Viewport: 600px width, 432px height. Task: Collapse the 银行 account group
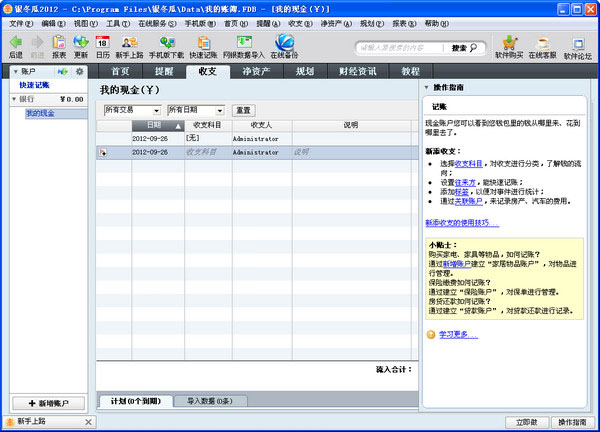(x=14, y=99)
